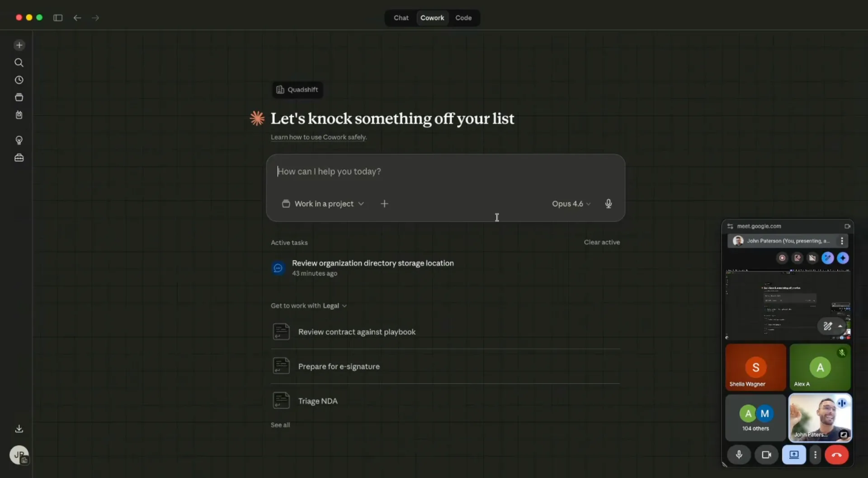Select Alex A participant tile

[820, 367]
